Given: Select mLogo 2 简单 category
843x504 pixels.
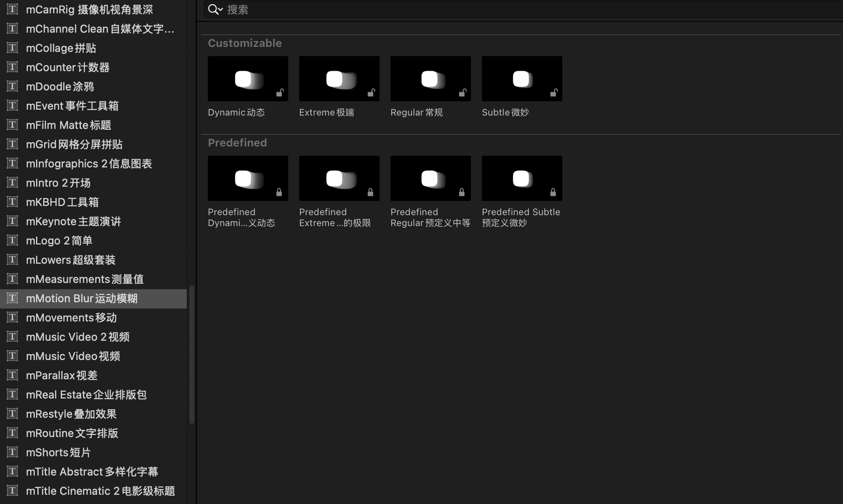Looking at the screenshot, I should (93, 241).
